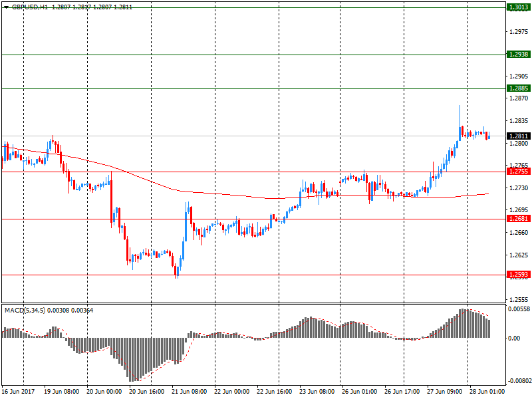Click the 0.00558 MACD scale value
Viewport: 532px width, 399px height.
point(519,309)
